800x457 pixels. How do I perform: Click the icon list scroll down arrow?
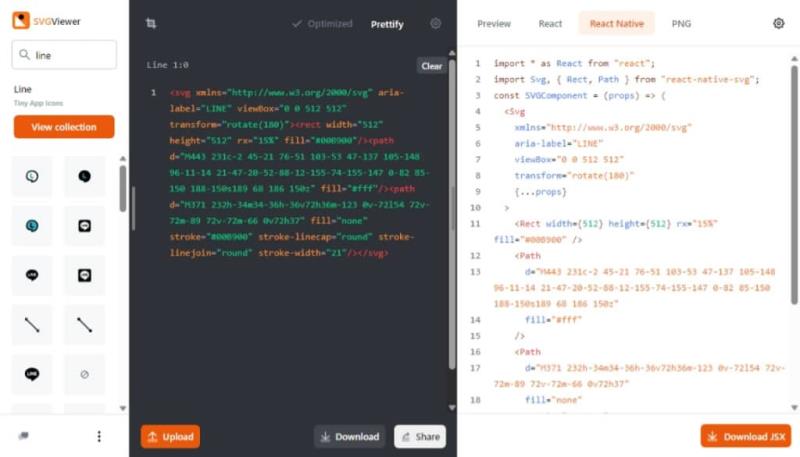pos(122,408)
